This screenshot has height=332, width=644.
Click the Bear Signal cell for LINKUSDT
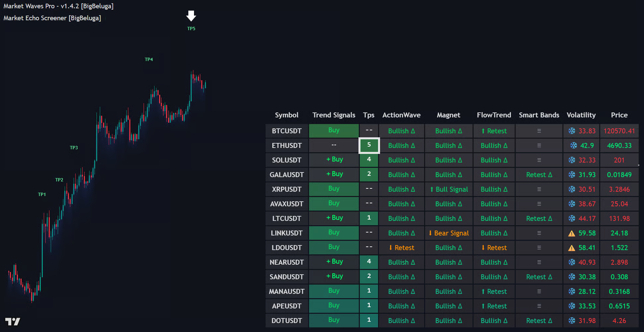pos(448,233)
